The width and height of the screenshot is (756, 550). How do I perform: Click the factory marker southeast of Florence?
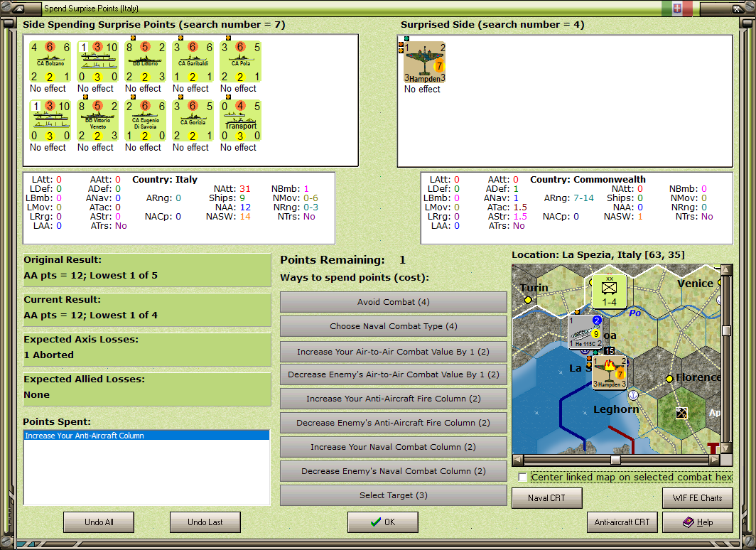681,413
